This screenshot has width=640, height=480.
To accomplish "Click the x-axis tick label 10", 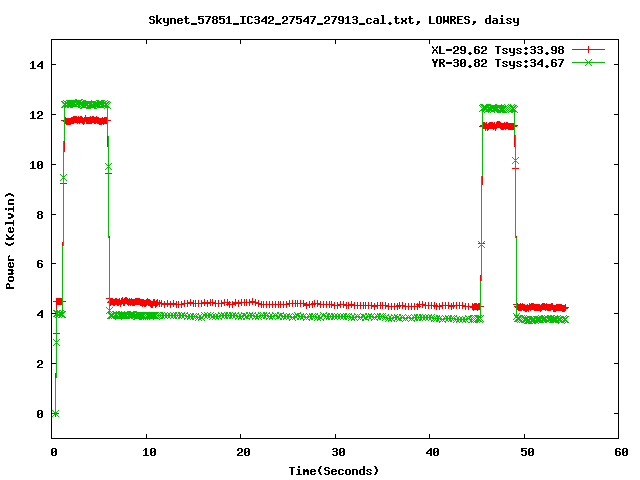I will pyautogui.click(x=149, y=452).
